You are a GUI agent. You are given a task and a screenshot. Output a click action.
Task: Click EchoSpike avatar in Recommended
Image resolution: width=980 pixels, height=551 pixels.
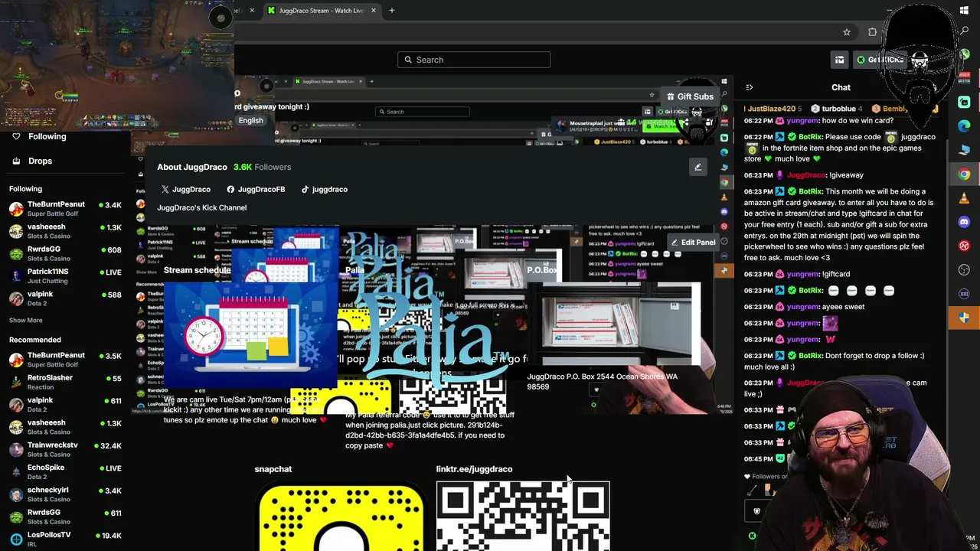[16, 471]
